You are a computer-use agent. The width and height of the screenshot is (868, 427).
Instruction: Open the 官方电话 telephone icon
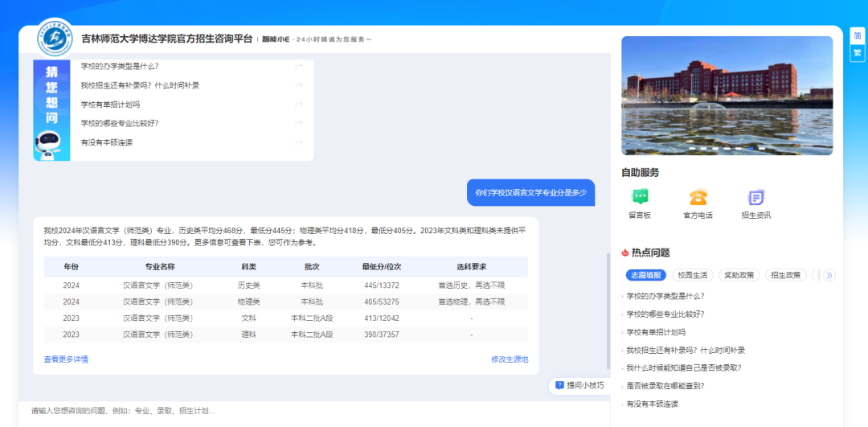pyautogui.click(x=698, y=197)
